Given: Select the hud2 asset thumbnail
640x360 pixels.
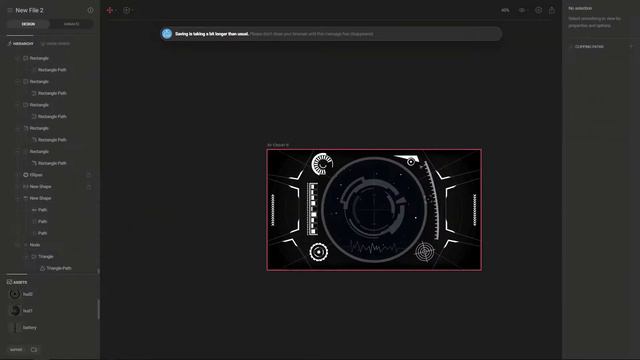Looking at the screenshot, I should [x=15, y=294].
